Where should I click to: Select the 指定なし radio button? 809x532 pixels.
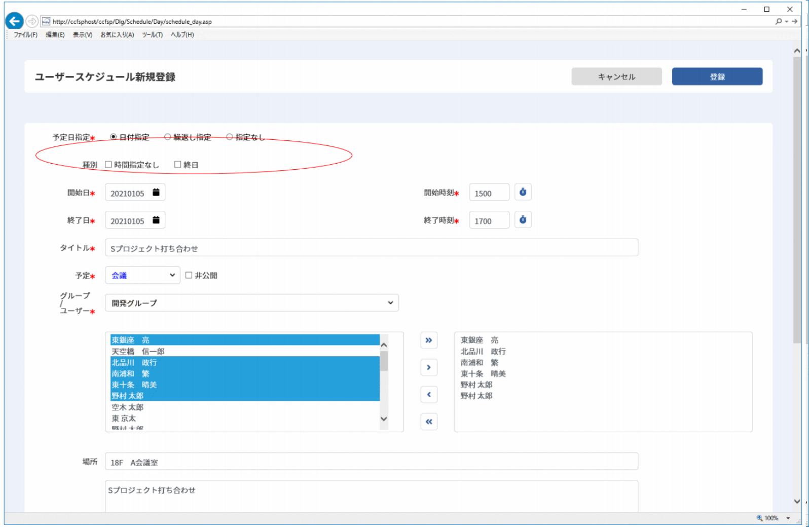coord(230,137)
